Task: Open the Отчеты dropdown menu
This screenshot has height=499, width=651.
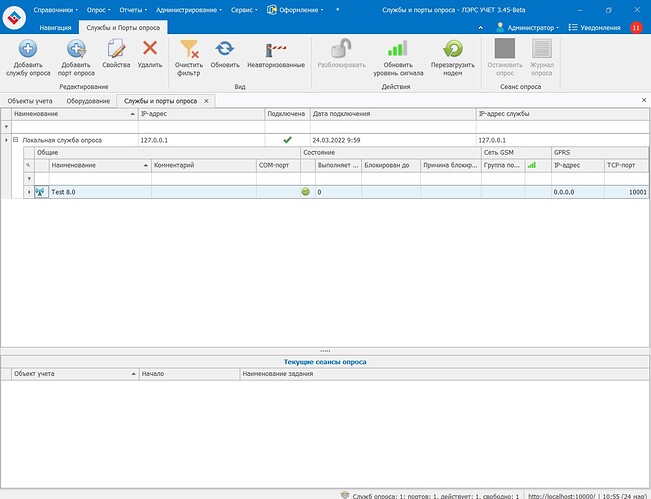Action: pos(133,10)
